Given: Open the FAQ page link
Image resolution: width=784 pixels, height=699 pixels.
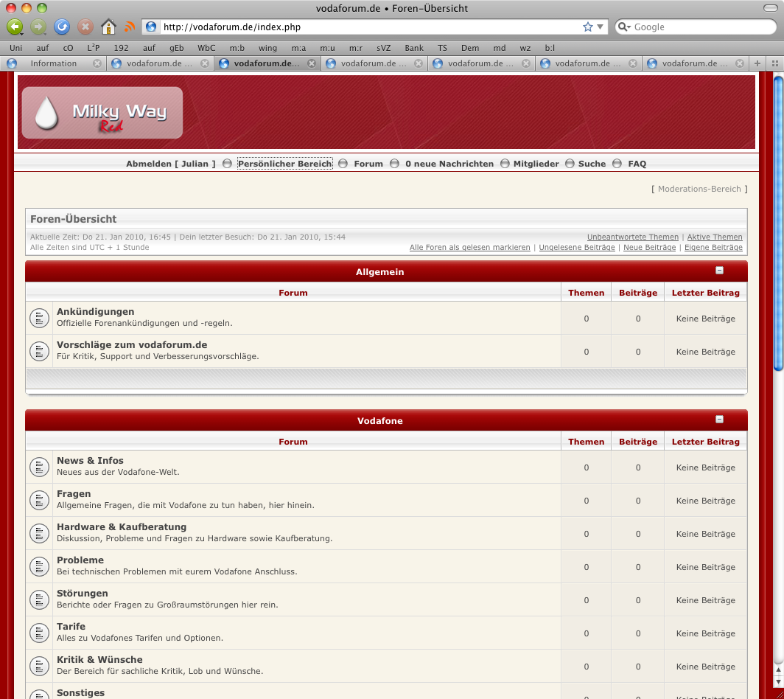Looking at the screenshot, I should click(637, 164).
